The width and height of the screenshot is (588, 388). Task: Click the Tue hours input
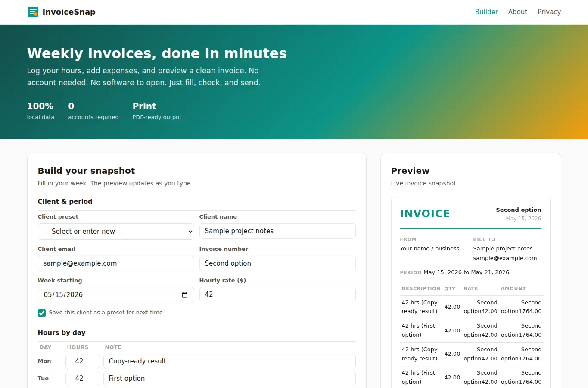[x=83, y=379]
